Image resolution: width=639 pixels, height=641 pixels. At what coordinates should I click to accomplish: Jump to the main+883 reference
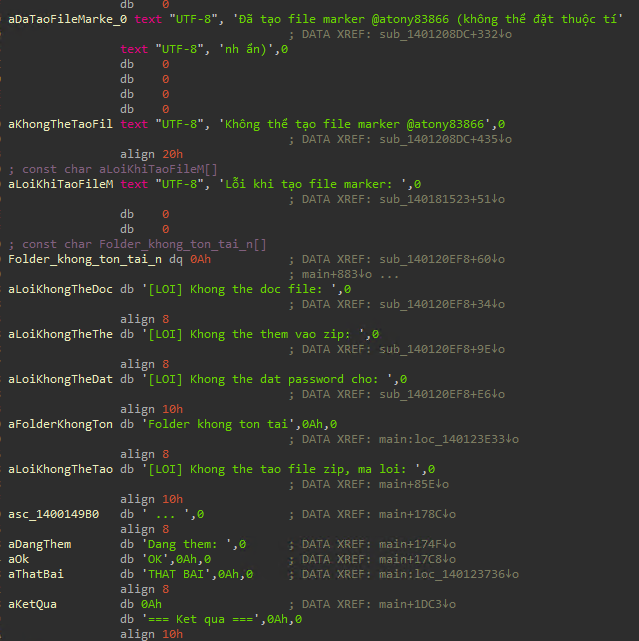[337, 274]
